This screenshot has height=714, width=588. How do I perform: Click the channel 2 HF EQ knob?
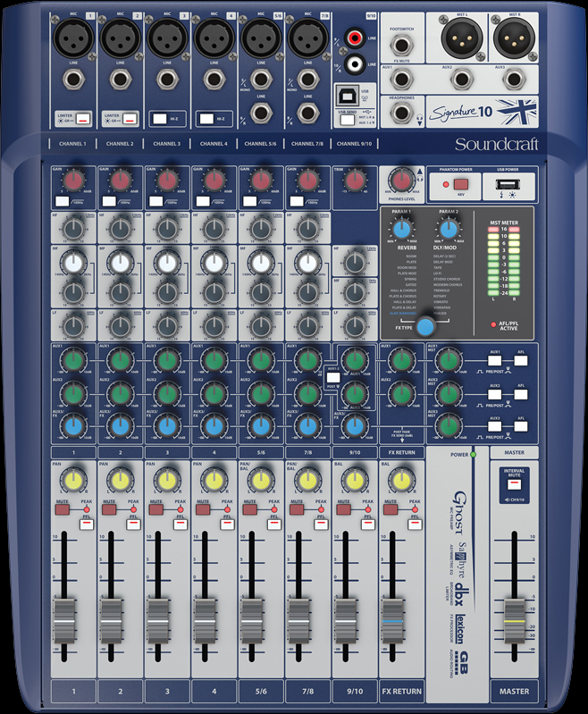(121, 228)
